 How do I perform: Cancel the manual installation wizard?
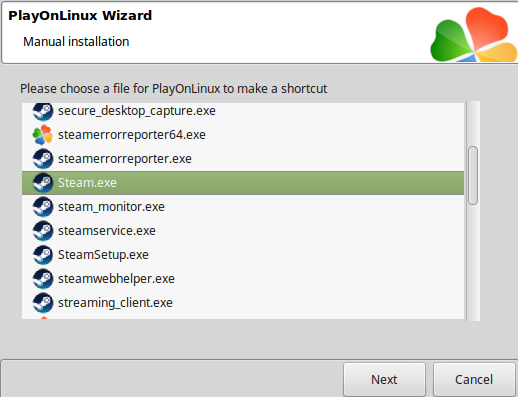tap(474, 380)
